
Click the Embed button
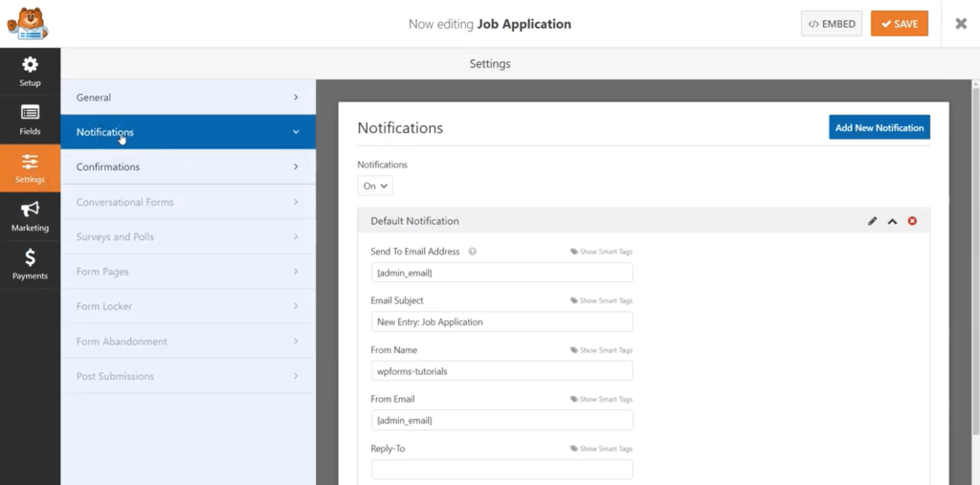[832, 24]
